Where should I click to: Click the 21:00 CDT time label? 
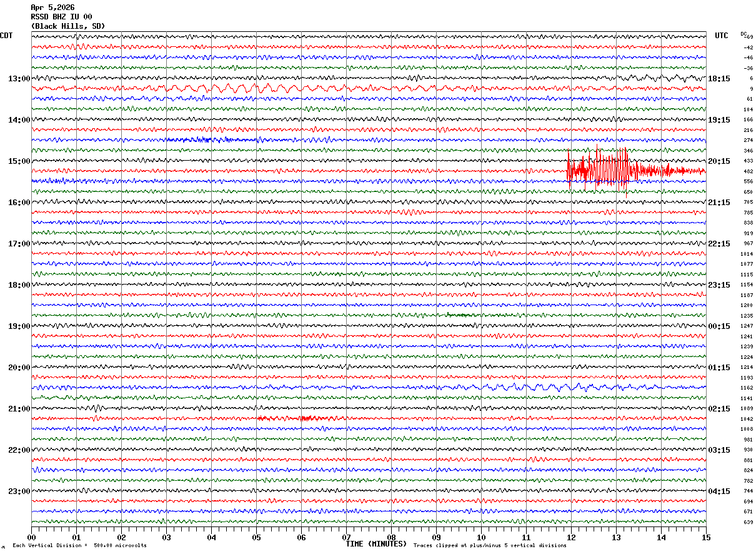(19, 409)
